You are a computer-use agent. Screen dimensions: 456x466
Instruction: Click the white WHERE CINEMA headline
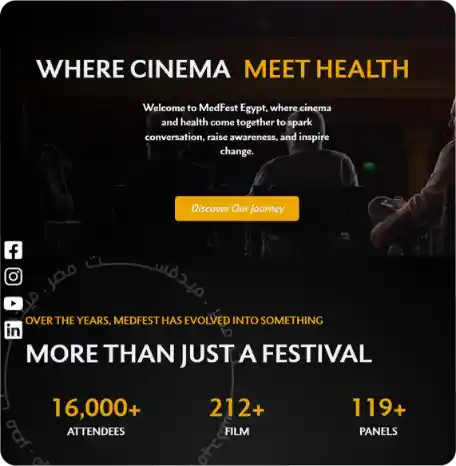click(133, 69)
